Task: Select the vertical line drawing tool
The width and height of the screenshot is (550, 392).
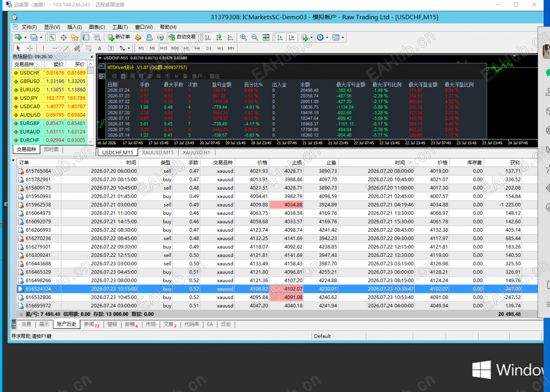Action: [44, 48]
